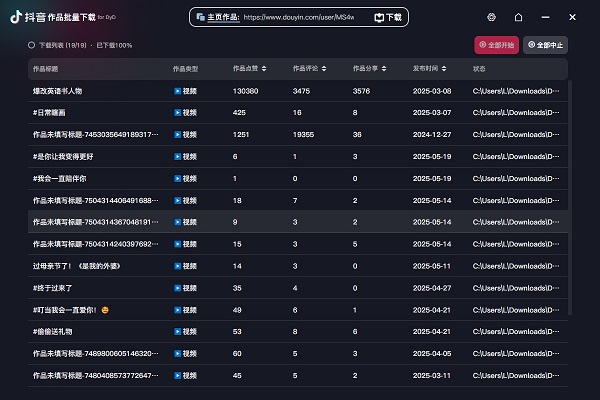Click the 状态 column header

[479, 69]
